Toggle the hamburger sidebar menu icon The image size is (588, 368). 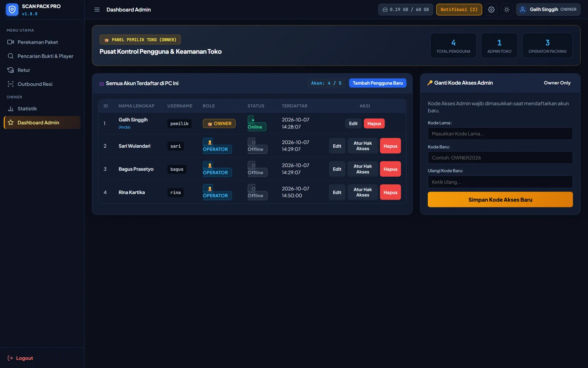point(97,10)
